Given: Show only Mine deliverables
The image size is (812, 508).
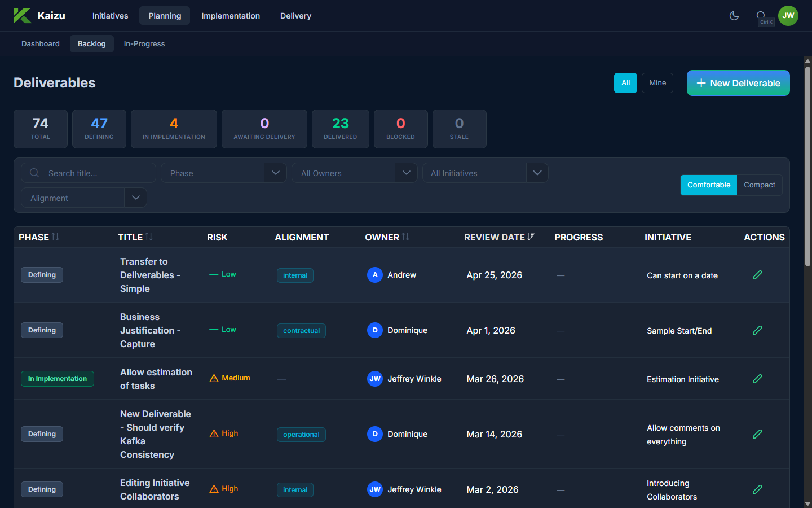Looking at the screenshot, I should pos(657,83).
